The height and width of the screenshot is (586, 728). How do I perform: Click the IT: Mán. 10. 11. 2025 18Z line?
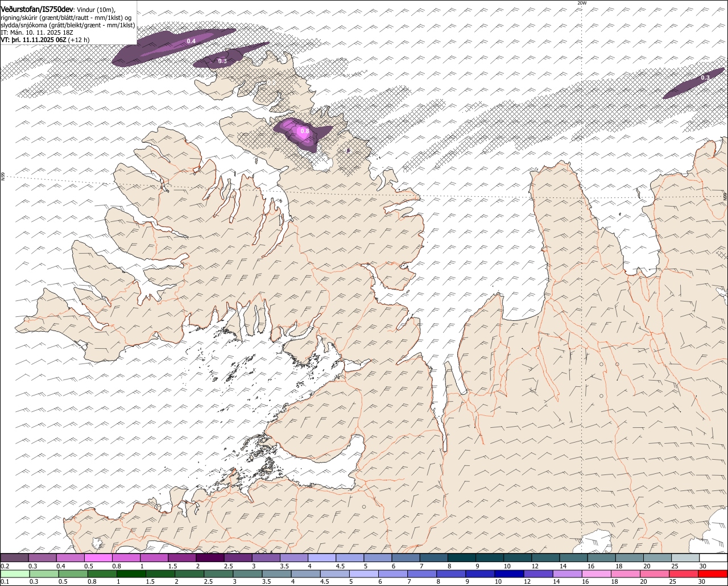(37, 32)
